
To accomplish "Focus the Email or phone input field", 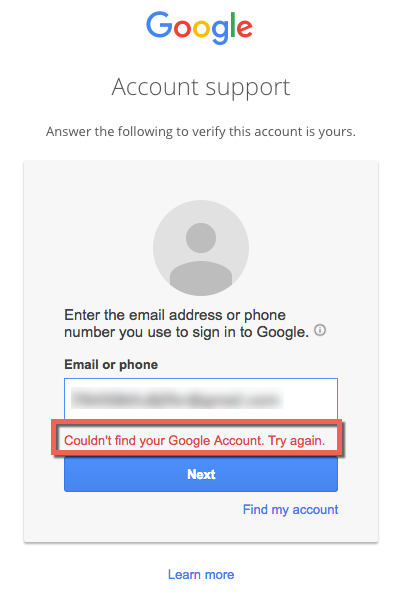I will [201, 398].
